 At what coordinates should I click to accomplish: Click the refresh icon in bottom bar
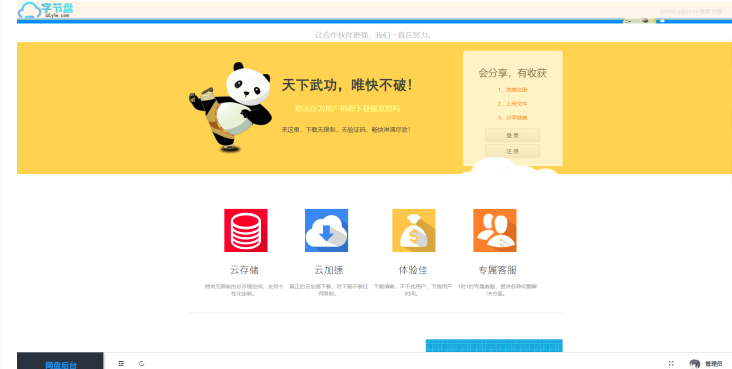[x=141, y=363]
